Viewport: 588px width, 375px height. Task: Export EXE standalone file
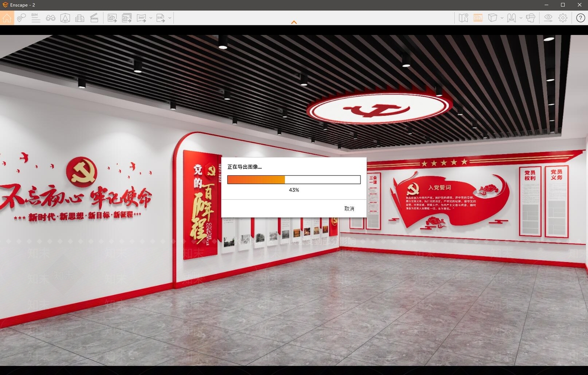[161, 18]
